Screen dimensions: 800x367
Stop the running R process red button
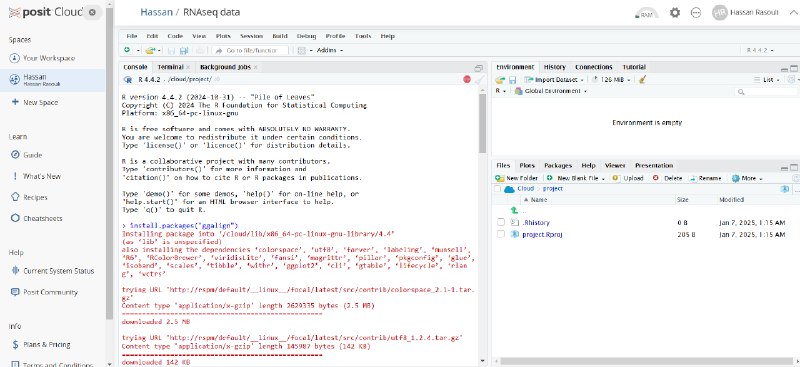[466, 79]
